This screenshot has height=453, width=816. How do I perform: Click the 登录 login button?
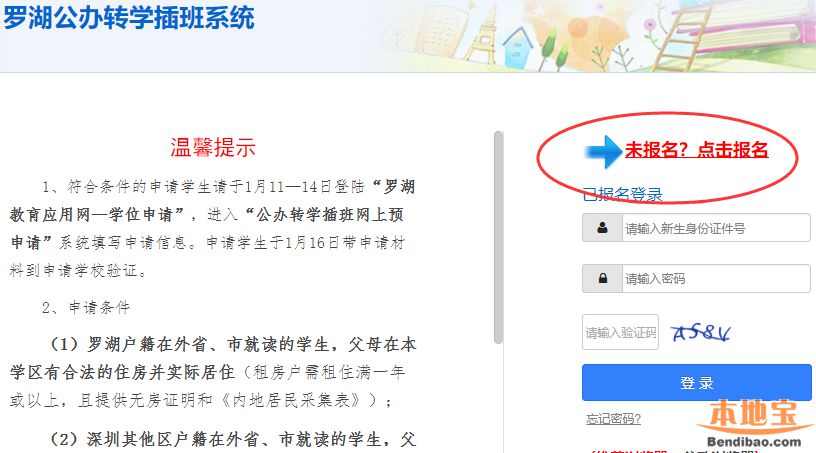tap(696, 382)
